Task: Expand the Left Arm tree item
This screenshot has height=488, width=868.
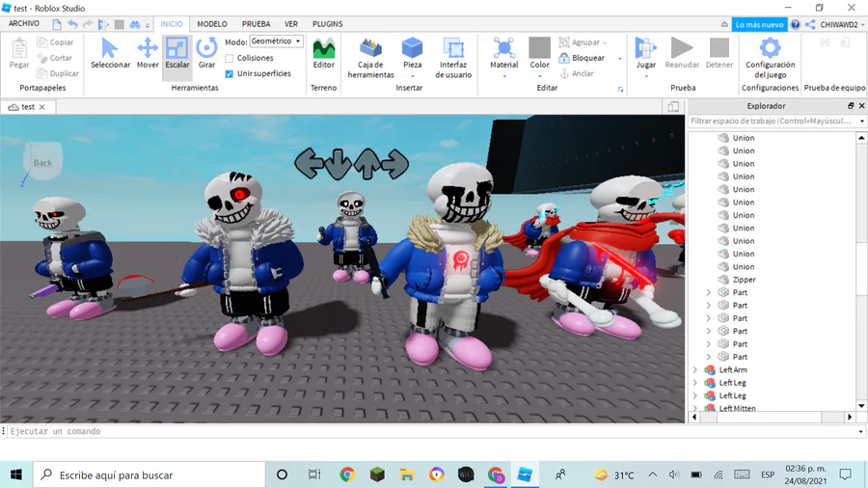Action: [695, 369]
